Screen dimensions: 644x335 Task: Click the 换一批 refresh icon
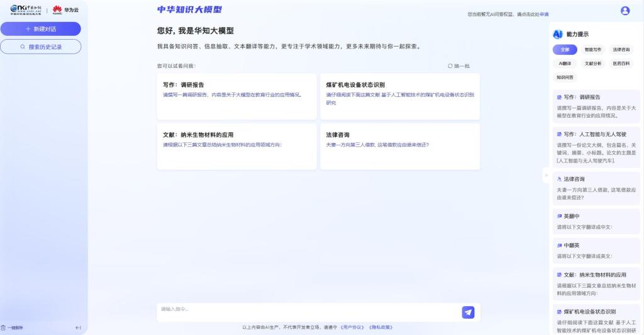pyautogui.click(x=450, y=65)
